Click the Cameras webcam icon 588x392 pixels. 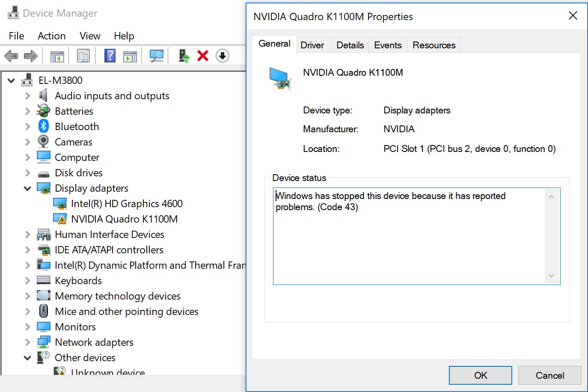point(43,141)
